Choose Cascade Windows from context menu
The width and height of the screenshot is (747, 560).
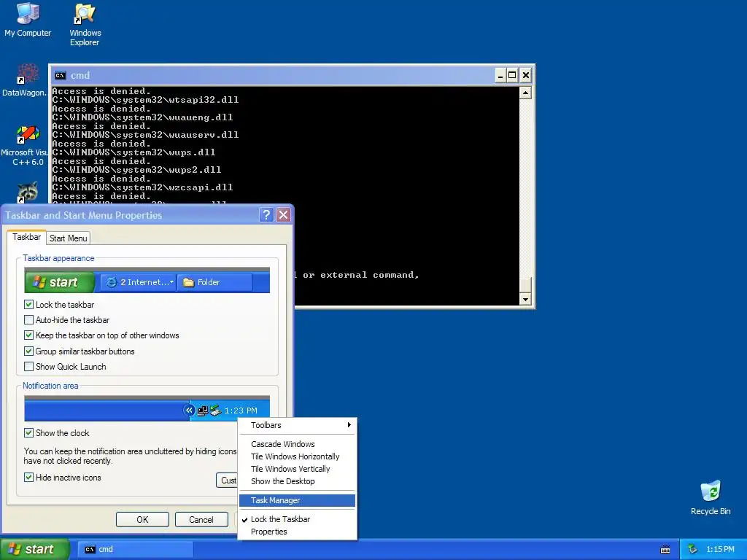pos(298,444)
